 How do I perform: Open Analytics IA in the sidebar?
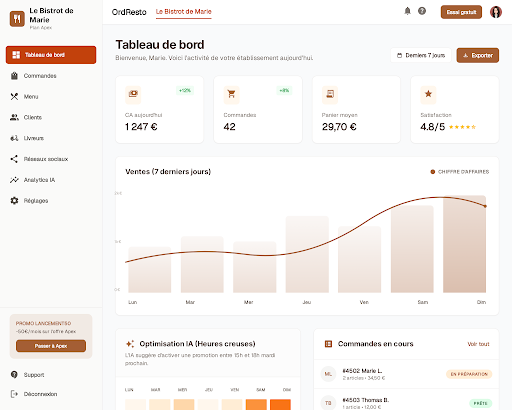click(x=51, y=180)
